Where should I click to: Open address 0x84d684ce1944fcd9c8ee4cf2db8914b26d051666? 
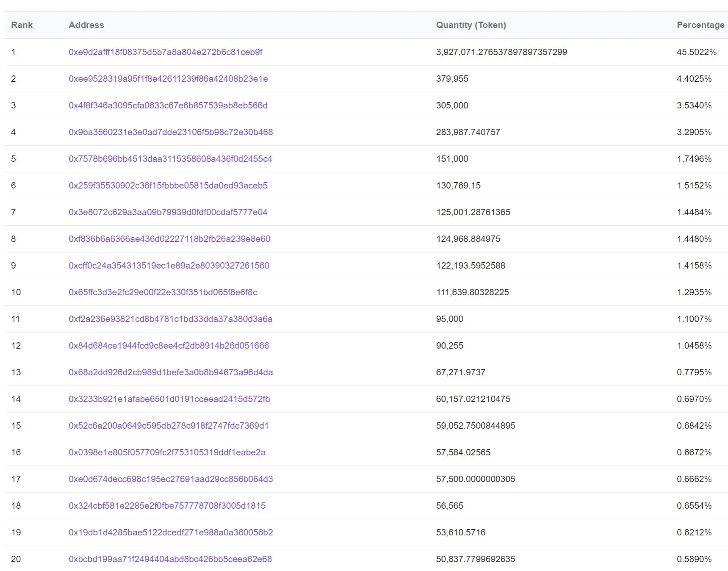click(x=169, y=346)
